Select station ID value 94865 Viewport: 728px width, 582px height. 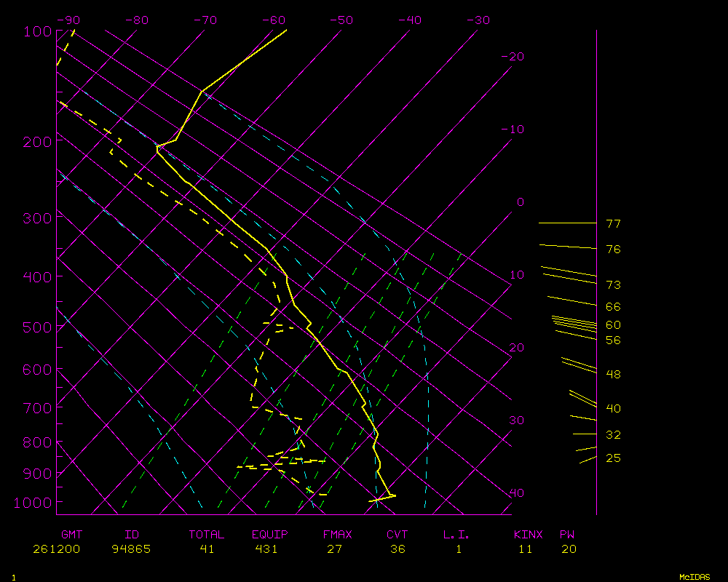click(x=132, y=549)
